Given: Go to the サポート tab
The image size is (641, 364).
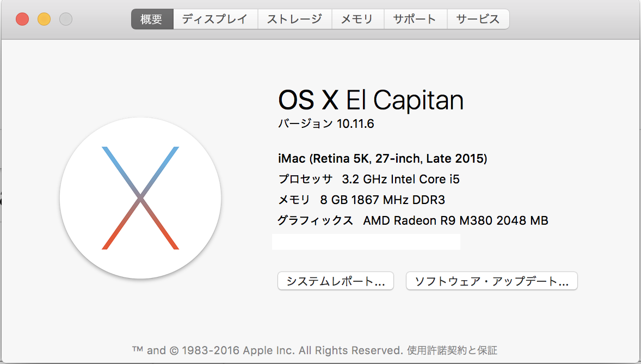Looking at the screenshot, I should 415,19.
